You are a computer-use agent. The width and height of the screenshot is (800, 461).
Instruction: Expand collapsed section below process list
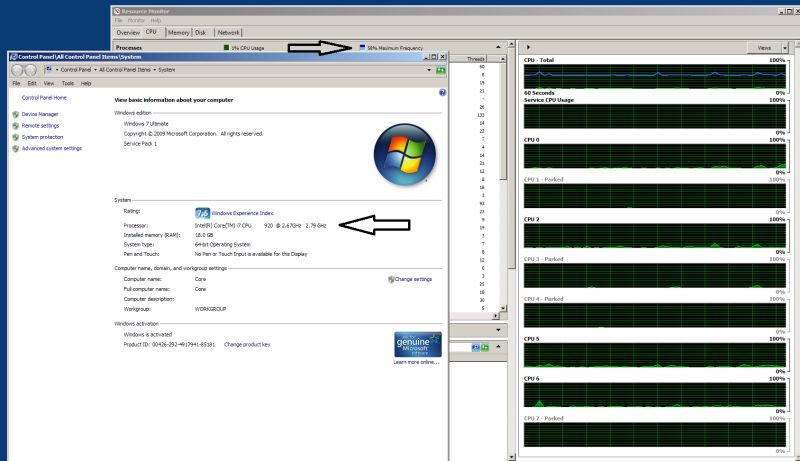coord(498,330)
